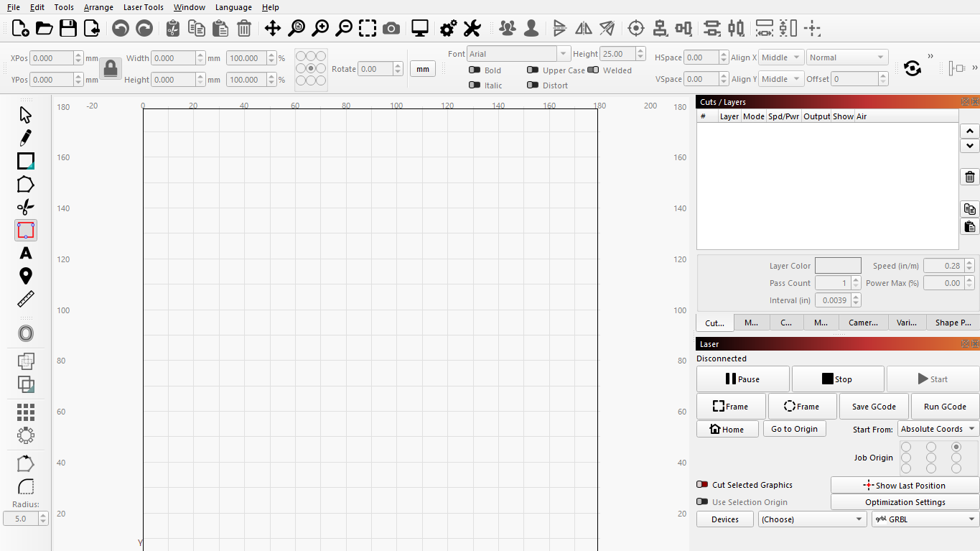The width and height of the screenshot is (980, 551).
Task: Enable the Cut Selected Graphics switch
Action: [x=702, y=485]
